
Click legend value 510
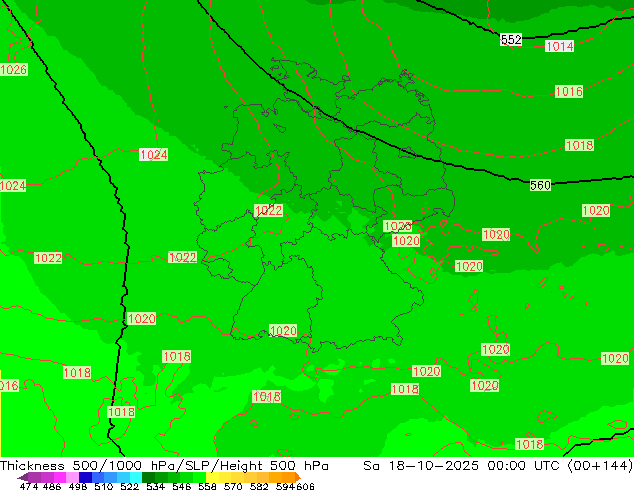pos(104,486)
